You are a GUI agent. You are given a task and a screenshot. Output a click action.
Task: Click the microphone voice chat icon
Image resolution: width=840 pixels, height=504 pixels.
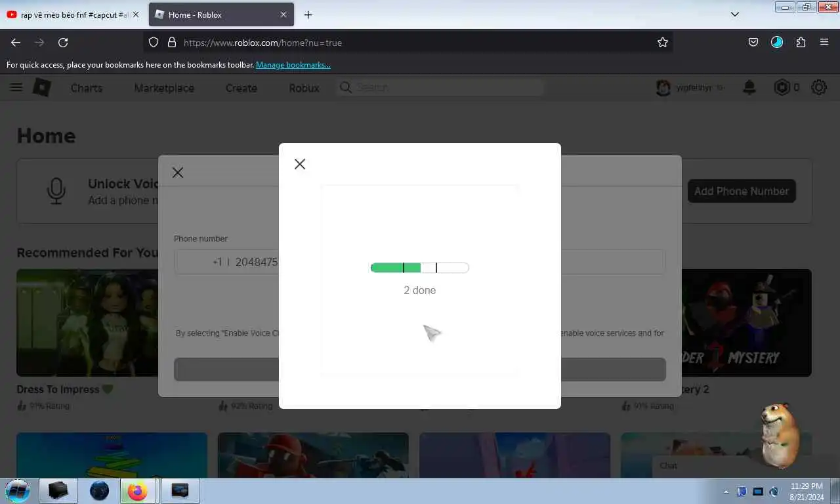coord(56,191)
